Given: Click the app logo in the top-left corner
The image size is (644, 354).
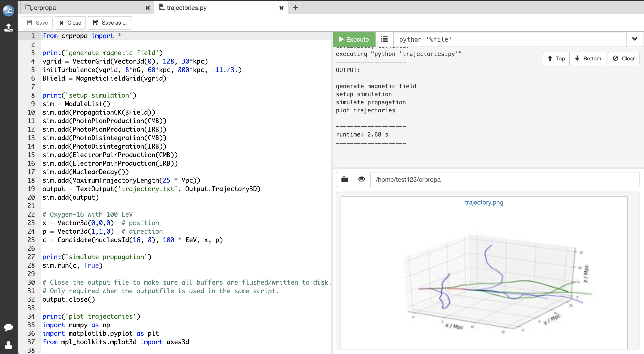Looking at the screenshot, I should [8, 10].
